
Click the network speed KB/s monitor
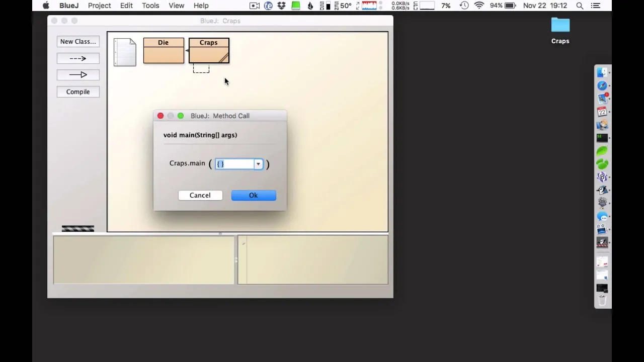[400, 6]
